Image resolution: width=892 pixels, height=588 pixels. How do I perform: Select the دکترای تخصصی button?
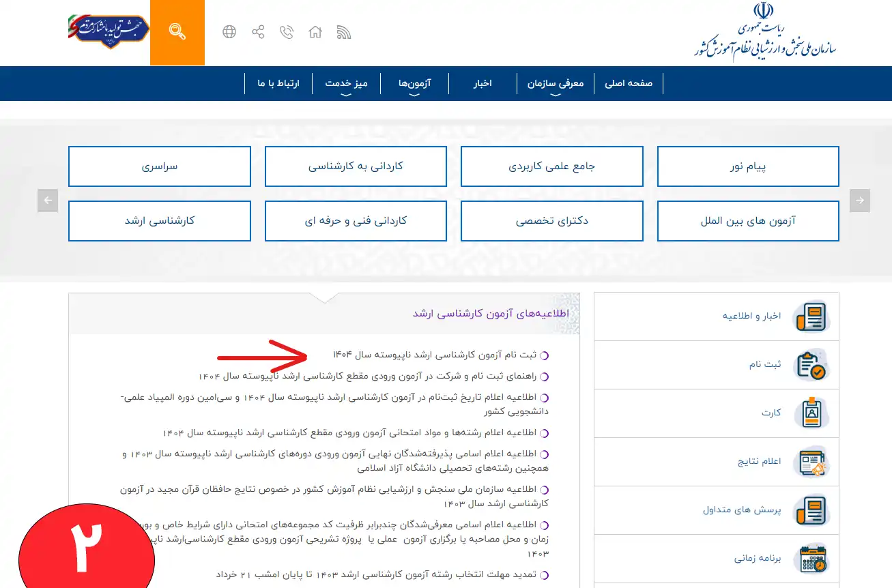[x=552, y=221]
